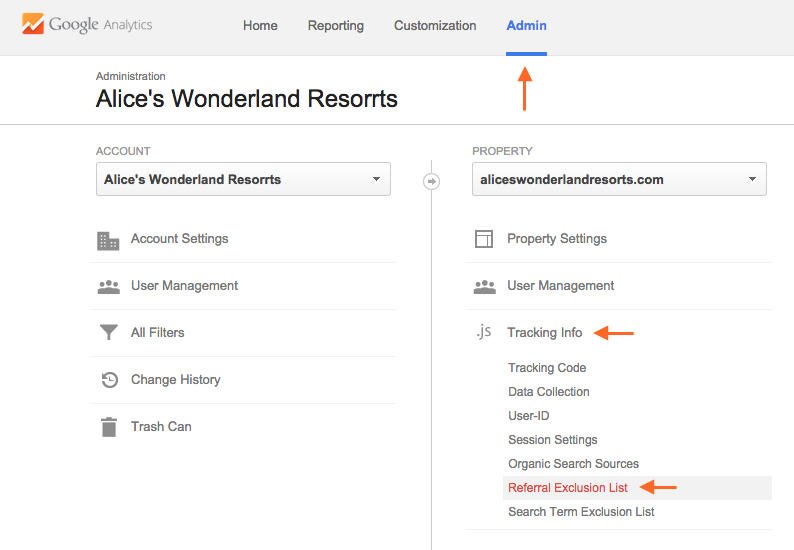Click the property User Management people icon
Image resolution: width=794 pixels, height=550 pixels.
pyautogui.click(x=485, y=287)
